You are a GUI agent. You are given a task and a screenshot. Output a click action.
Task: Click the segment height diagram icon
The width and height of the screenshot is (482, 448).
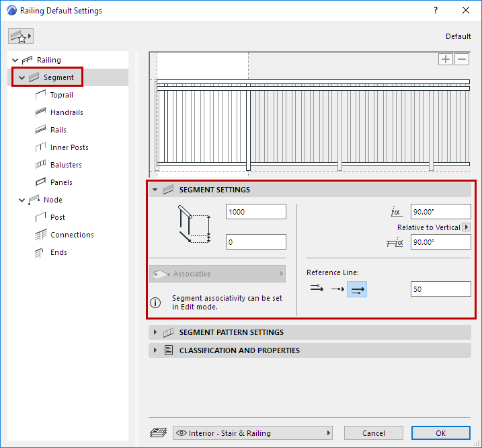click(x=194, y=225)
